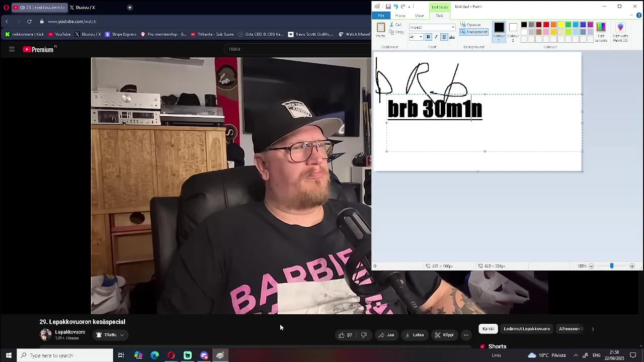Open the TVkaista - Suora bookmark
644x362 pixels.
click(212, 34)
